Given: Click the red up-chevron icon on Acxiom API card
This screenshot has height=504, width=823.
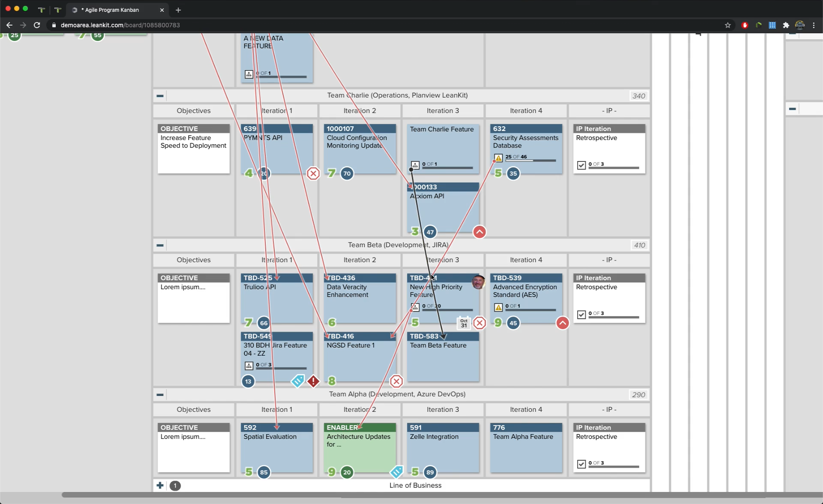Looking at the screenshot, I should pyautogui.click(x=479, y=232).
